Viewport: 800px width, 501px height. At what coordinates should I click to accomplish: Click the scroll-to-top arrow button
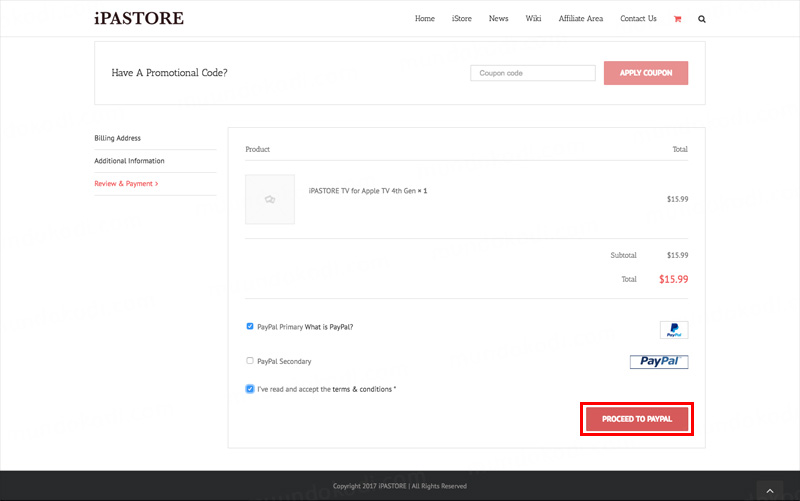click(770, 491)
